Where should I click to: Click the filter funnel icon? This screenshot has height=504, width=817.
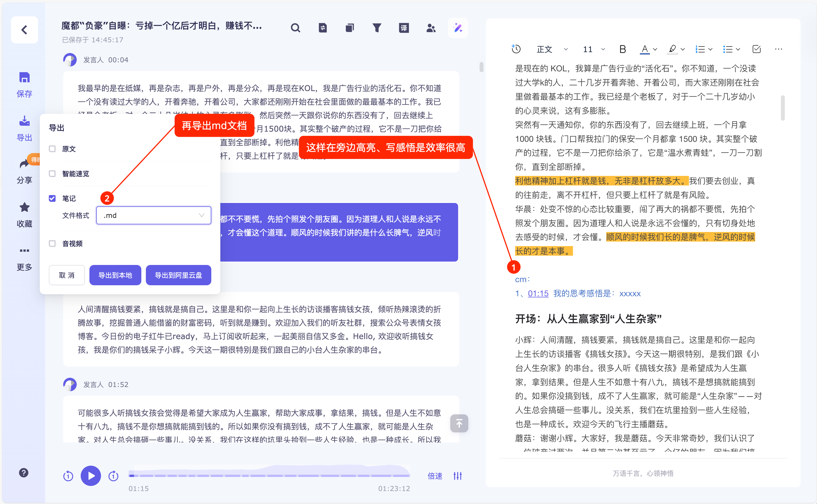(x=377, y=28)
